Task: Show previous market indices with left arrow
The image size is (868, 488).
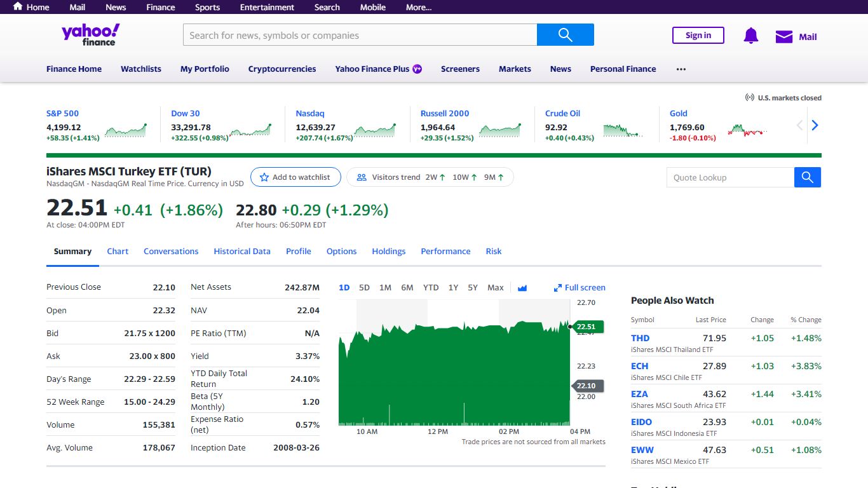Action: click(x=800, y=125)
